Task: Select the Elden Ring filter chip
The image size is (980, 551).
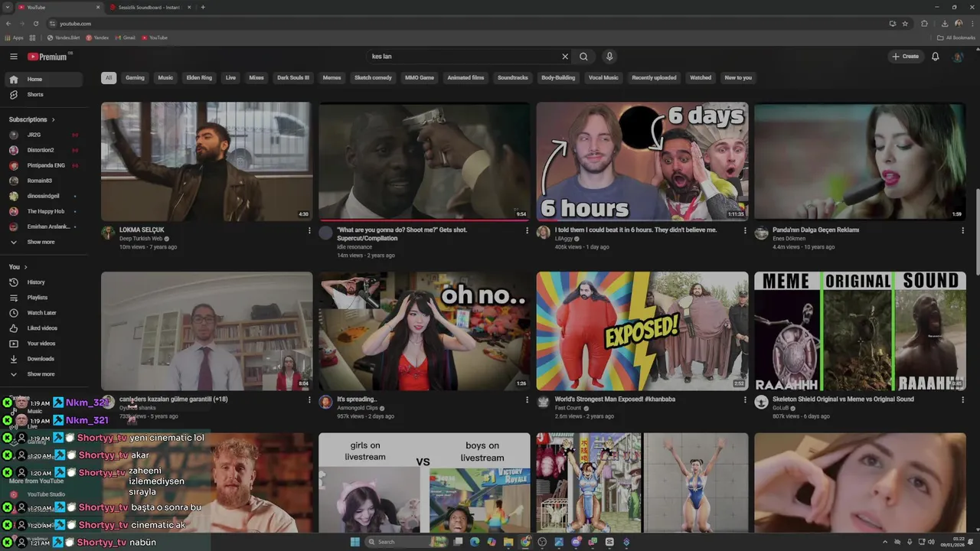Action: point(199,77)
